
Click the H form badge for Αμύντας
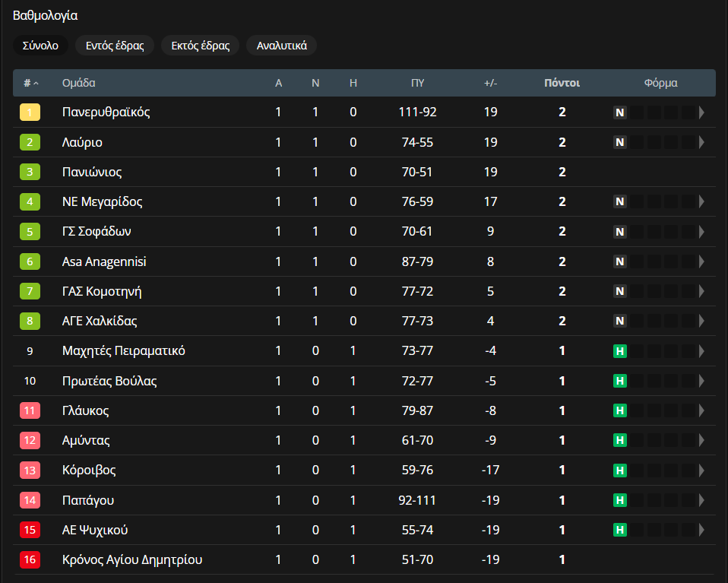620,440
